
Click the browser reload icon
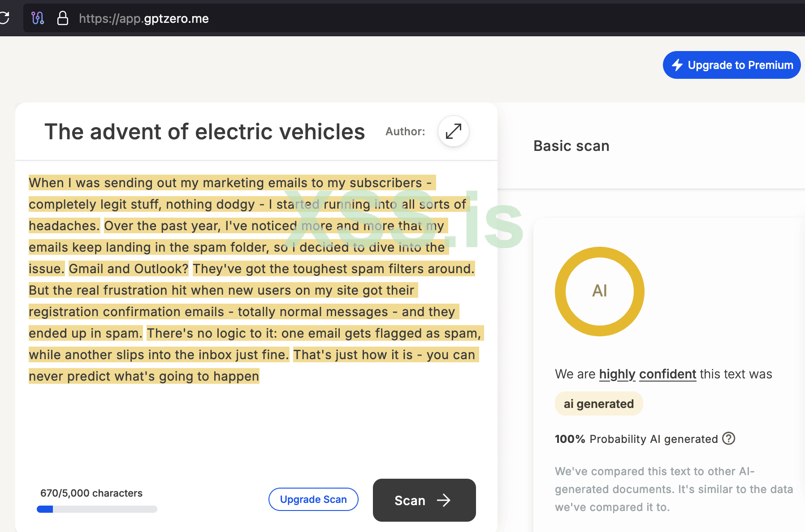coord(4,18)
